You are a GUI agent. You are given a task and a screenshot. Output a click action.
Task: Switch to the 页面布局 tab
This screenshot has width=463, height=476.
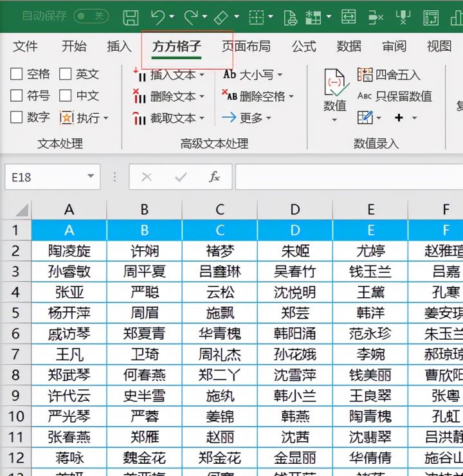246,46
